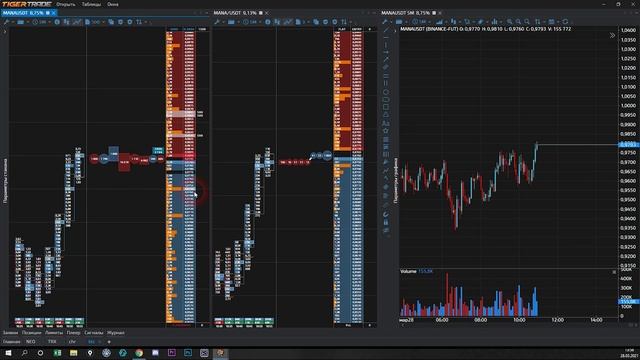Click copy icon in left MANAUSDT toolbar
640x360 pixels.
(x=111, y=22)
